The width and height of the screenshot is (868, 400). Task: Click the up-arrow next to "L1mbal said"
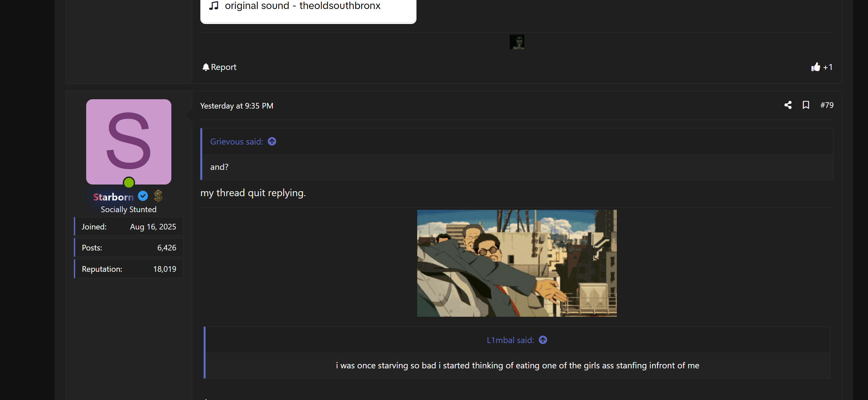coord(543,340)
